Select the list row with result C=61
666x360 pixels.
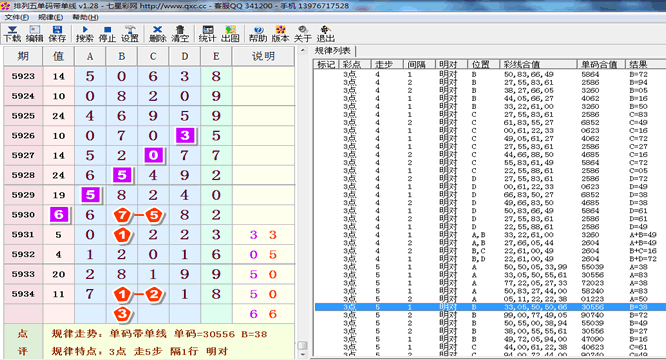(x=490, y=347)
